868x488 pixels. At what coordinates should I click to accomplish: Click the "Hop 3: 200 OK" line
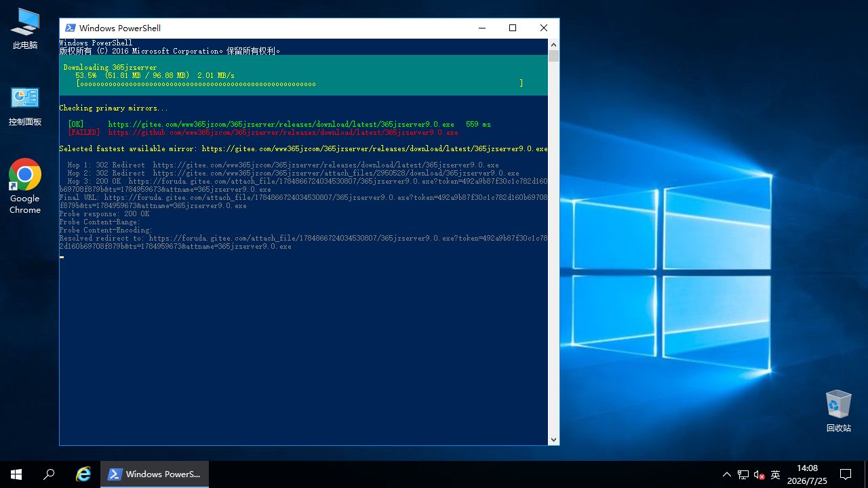[x=304, y=185]
